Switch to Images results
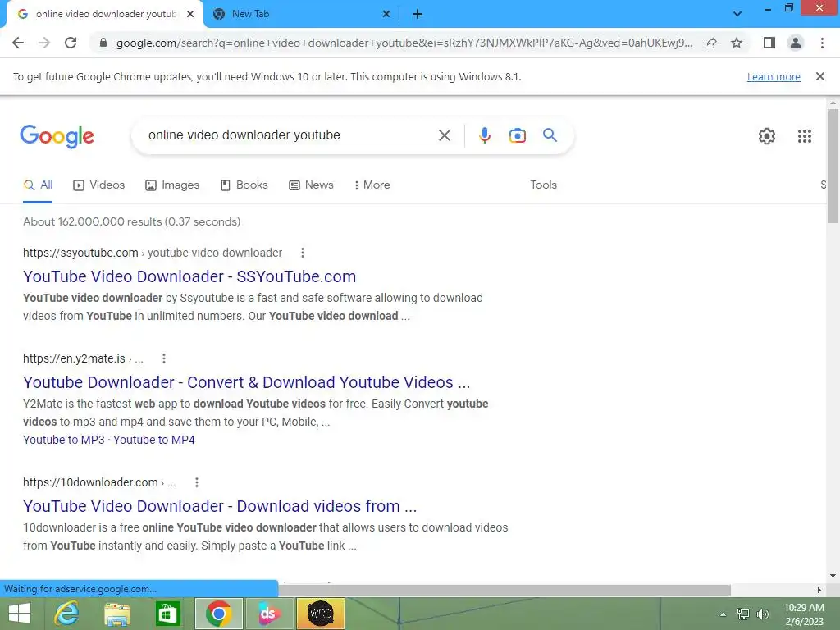Screen dimensions: 840x630 click(x=172, y=185)
